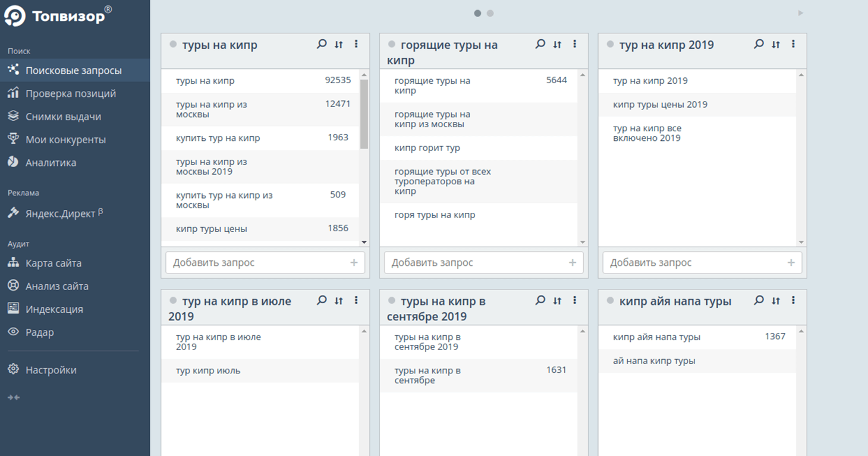Click the plus icon in 'туры на кипр' add field

point(354,263)
